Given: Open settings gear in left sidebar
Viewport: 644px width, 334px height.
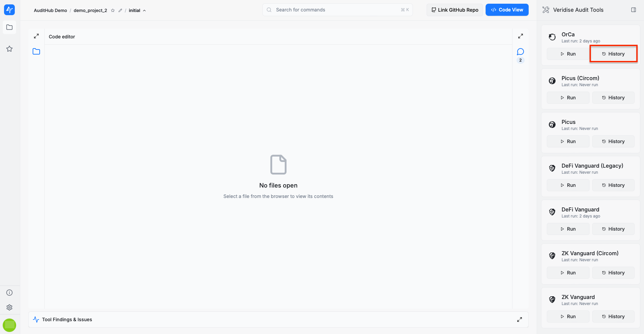Looking at the screenshot, I should [x=9, y=307].
